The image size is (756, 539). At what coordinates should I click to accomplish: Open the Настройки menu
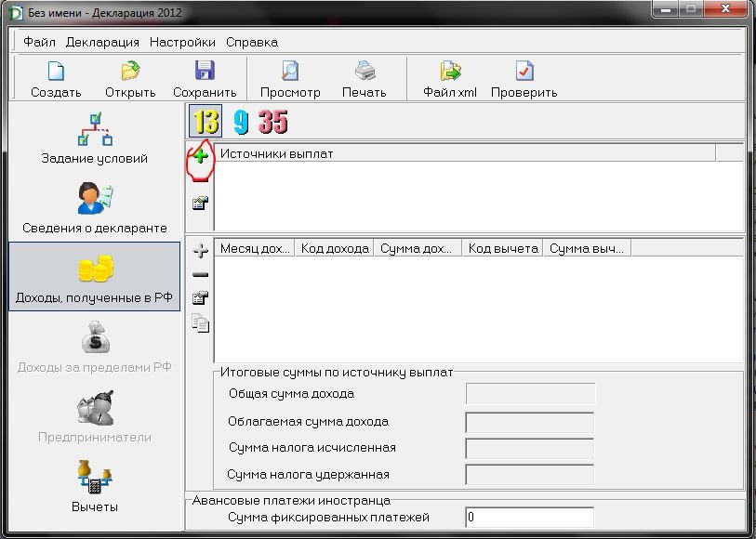click(x=182, y=43)
